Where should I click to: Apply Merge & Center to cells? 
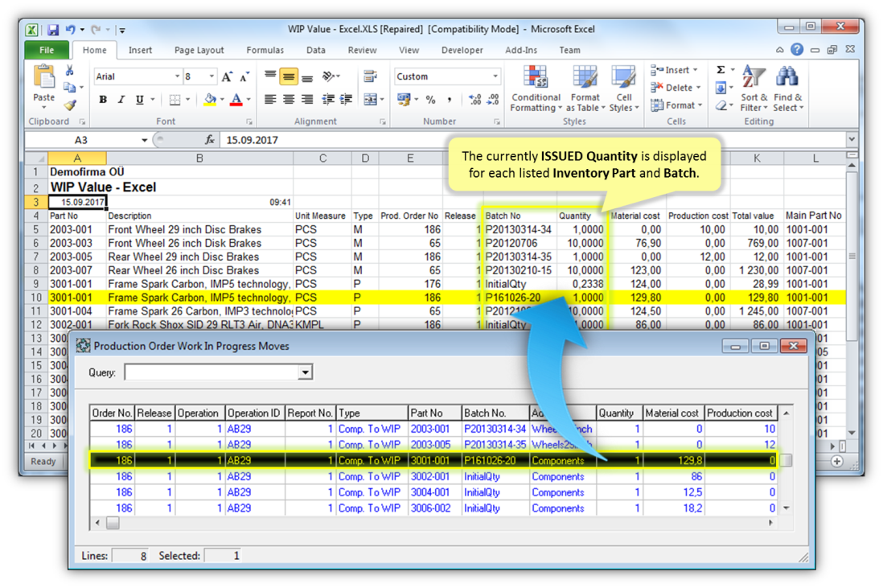click(371, 100)
